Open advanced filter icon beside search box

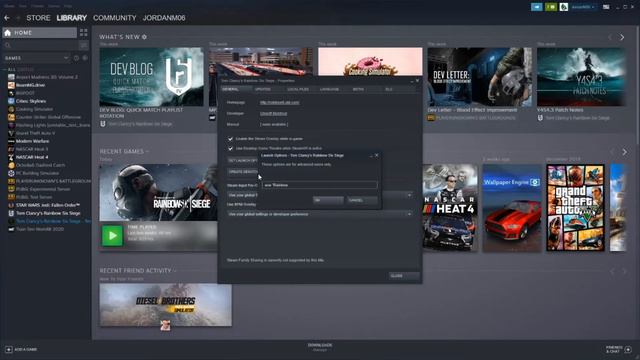pos(84,45)
